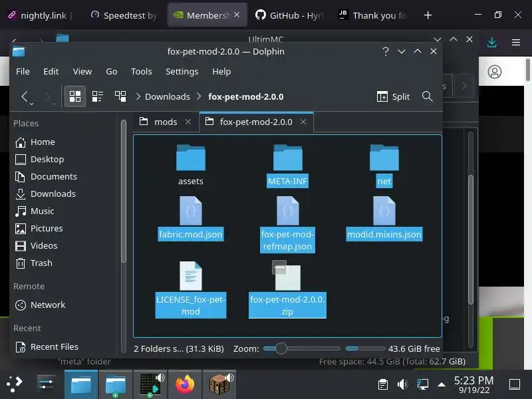Screen dimensions: 532x399
Task: Open the Firefox hamburger menu
Action: (516, 43)
